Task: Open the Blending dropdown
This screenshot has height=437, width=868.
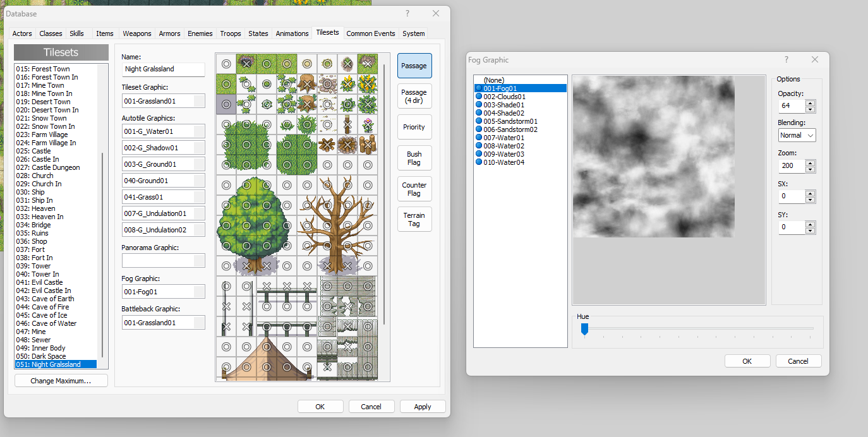Action: tap(797, 135)
